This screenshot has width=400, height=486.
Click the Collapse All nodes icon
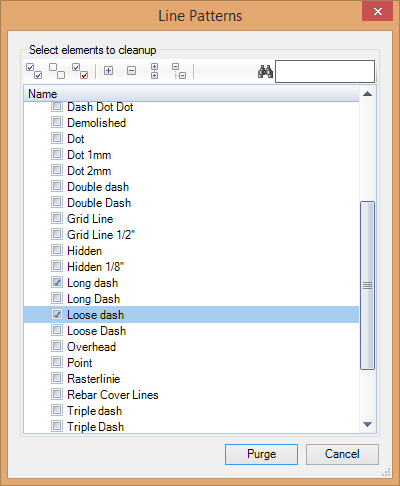pos(179,71)
